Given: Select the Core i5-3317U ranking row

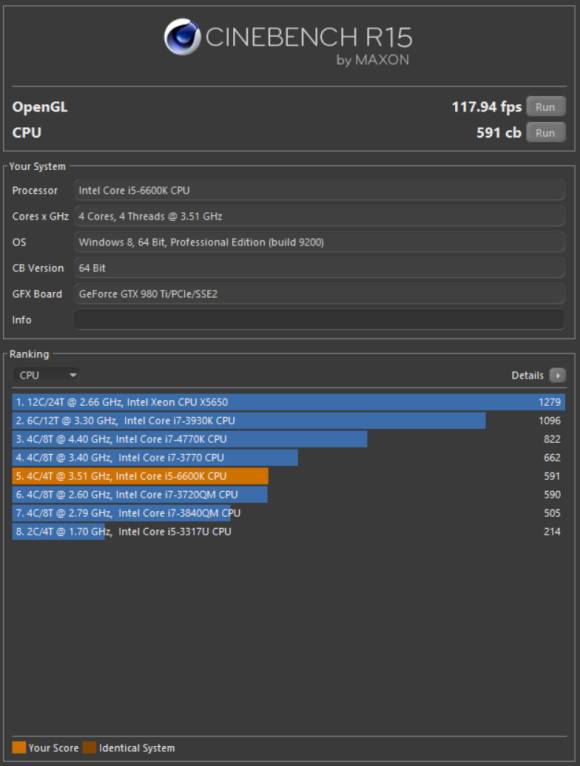Looking at the screenshot, I should pos(289,532).
